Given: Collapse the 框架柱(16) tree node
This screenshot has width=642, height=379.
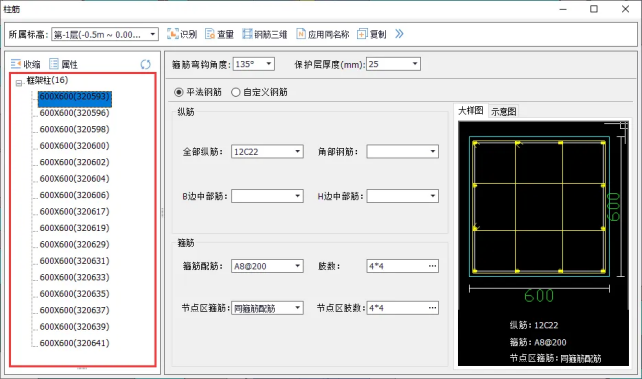Looking at the screenshot, I should 19,83.
